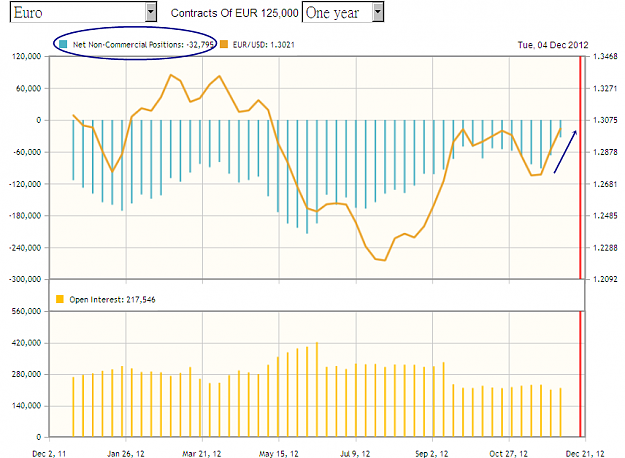Click the Sep 2, 12 x-axis label

point(432,454)
